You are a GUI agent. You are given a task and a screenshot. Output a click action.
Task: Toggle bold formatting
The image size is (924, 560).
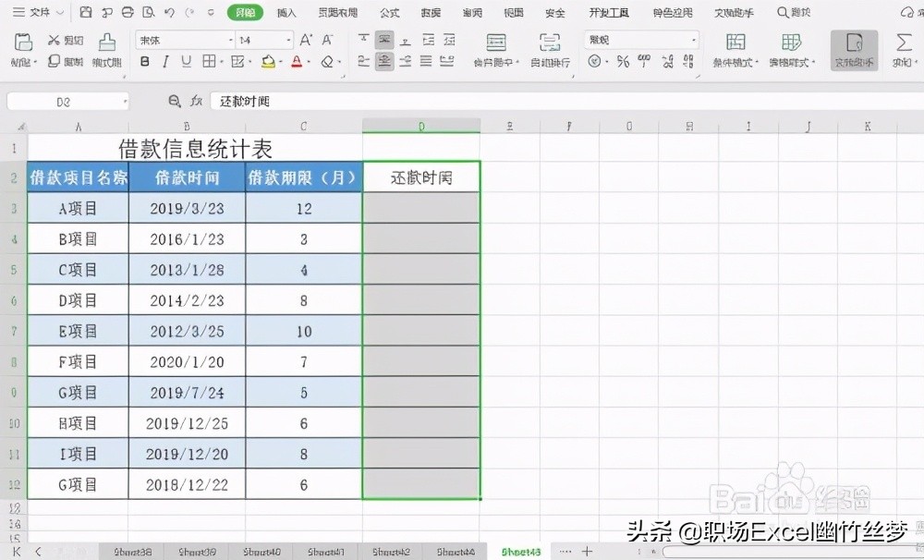coord(145,61)
